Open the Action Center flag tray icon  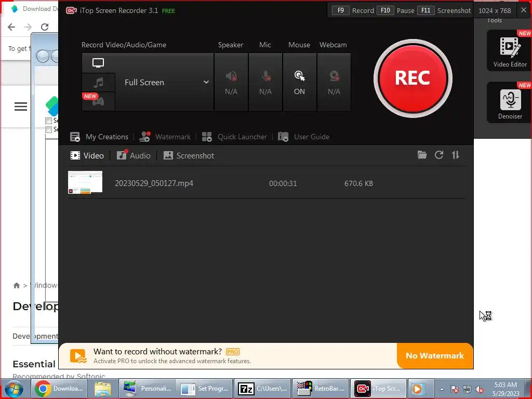coord(455,389)
